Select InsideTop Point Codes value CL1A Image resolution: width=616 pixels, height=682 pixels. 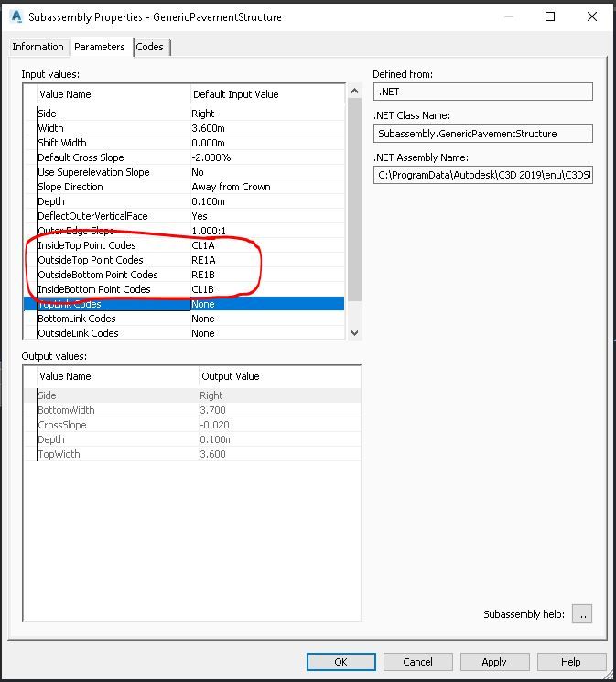(x=267, y=245)
